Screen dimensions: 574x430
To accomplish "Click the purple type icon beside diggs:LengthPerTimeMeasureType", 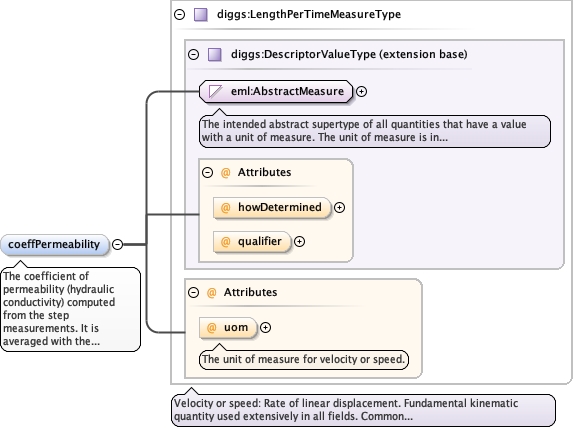I will tap(201, 15).
